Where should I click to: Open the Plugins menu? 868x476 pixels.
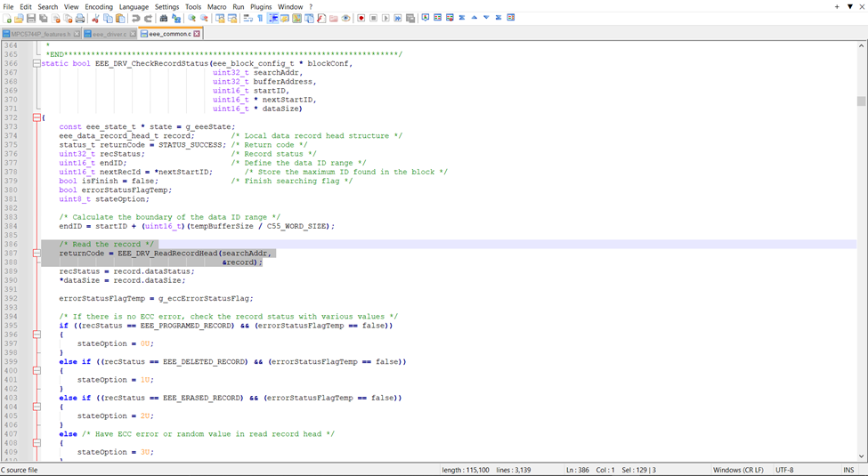pyautogui.click(x=260, y=6)
